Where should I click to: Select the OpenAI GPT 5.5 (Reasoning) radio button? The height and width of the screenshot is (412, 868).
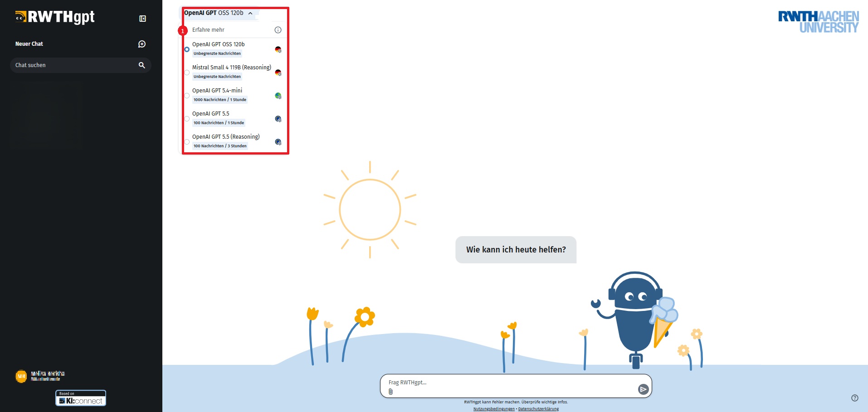[x=187, y=142]
